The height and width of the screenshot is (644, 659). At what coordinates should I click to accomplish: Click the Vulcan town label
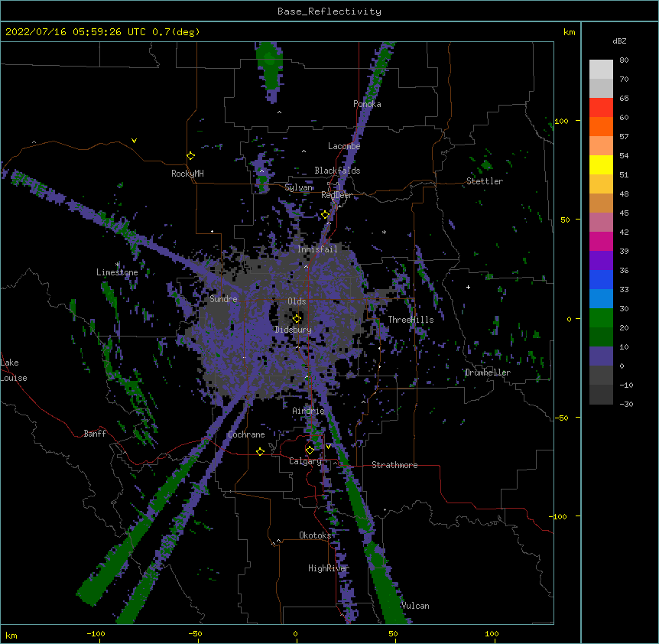click(x=415, y=606)
